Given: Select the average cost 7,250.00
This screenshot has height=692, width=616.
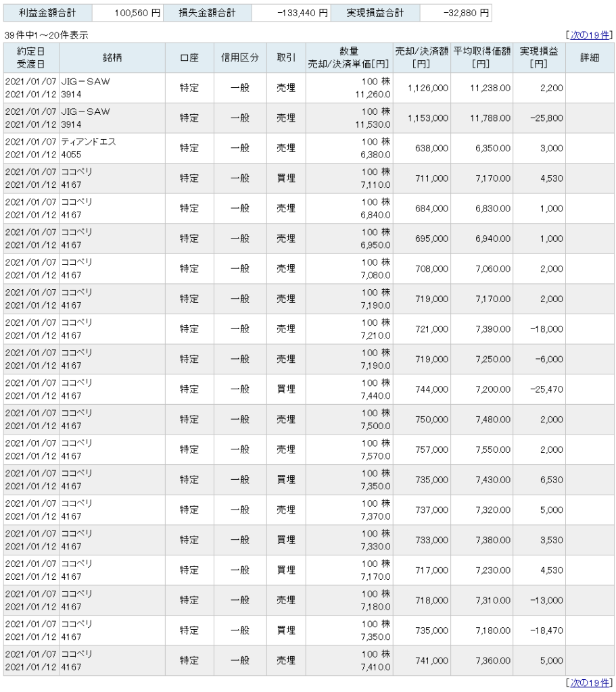Looking at the screenshot, I should point(493,360).
